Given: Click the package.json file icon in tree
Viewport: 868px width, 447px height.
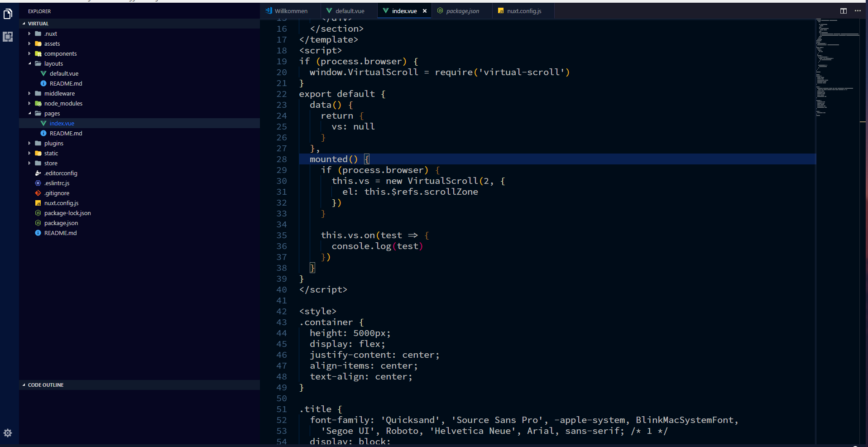Looking at the screenshot, I should click(38, 223).
